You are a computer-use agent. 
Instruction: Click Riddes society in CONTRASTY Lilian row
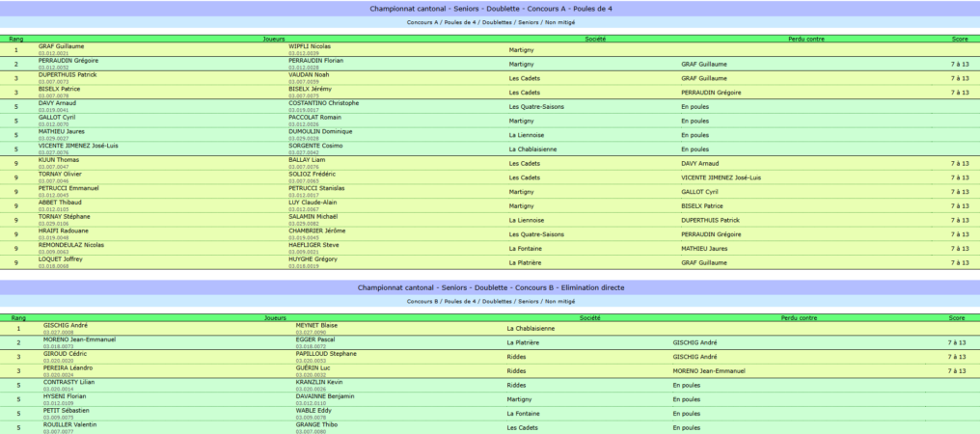click(516, 386)
